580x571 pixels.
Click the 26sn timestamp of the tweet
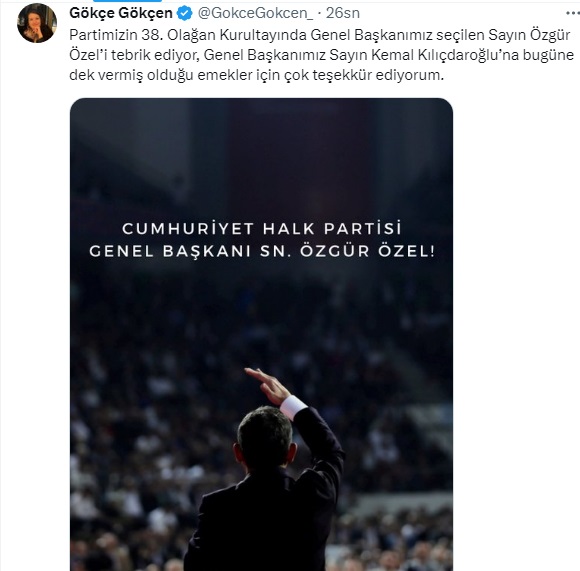point(343,13)
